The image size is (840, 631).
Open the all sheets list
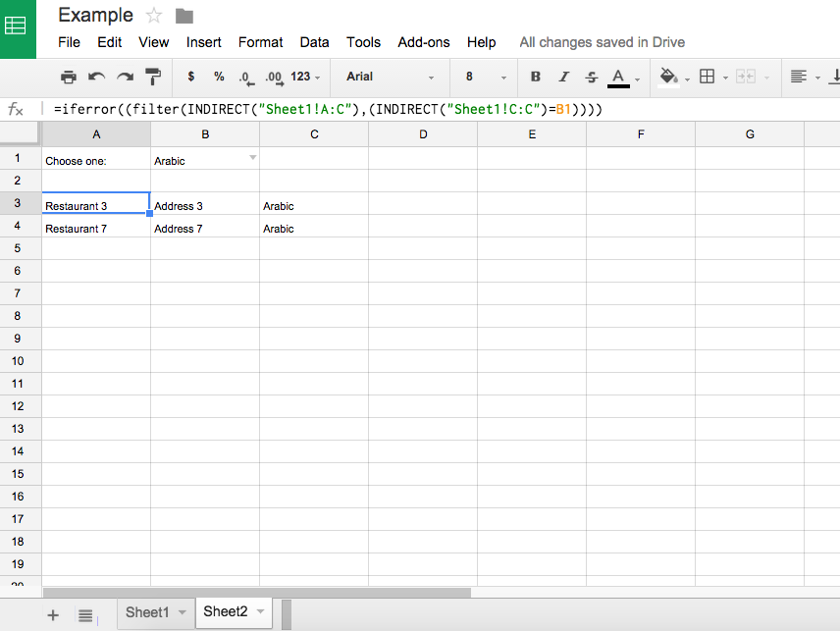[85, 615]
